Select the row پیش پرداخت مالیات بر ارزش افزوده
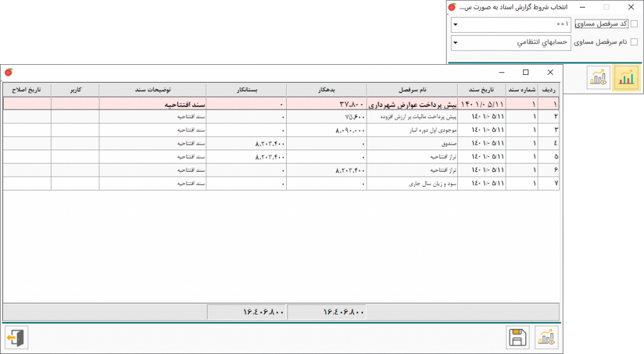 click(x=281, y=116)
